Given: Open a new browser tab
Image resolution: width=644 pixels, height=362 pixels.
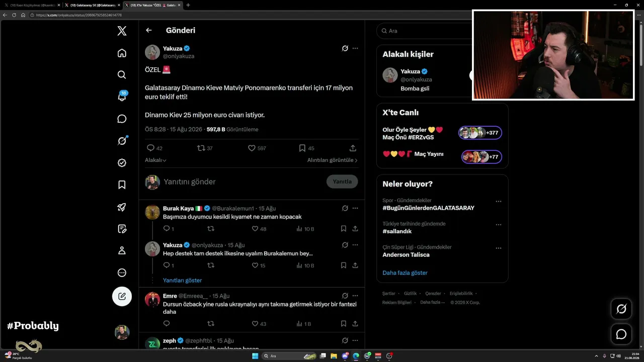Looking at the screenshot, I should pos(188,5).
